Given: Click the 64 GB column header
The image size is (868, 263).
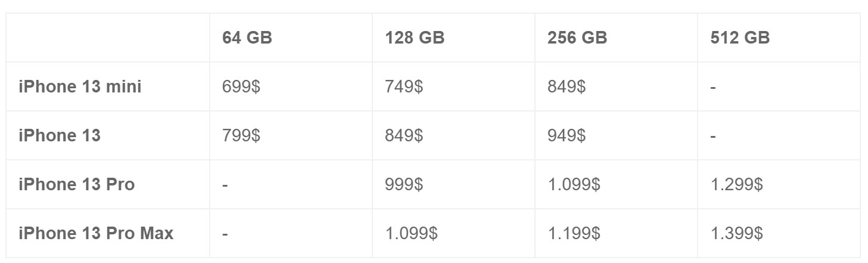Looking at the screenshot, I should click(247, 38).
